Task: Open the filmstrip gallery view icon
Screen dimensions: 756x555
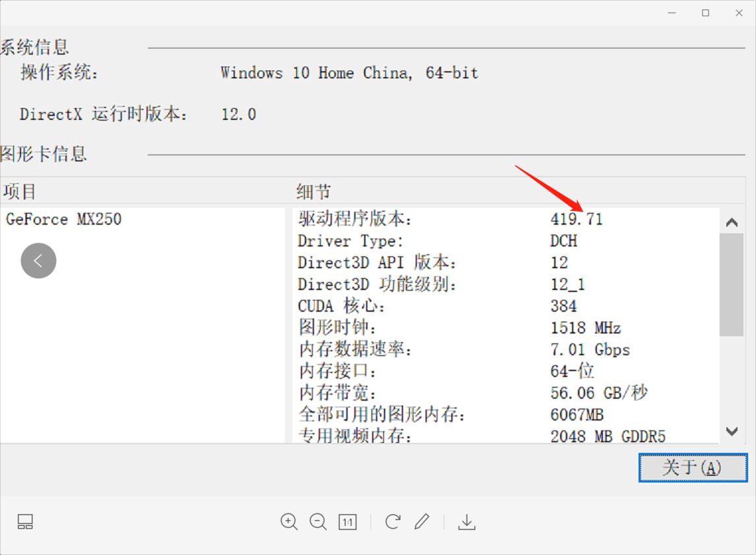Action: pyautogui.click(x=25, y=521)
